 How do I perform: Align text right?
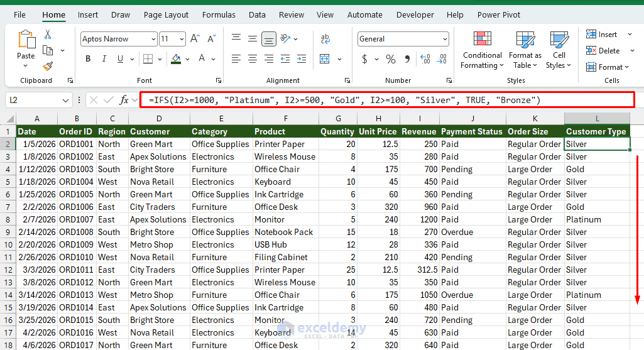coord(269,58)
